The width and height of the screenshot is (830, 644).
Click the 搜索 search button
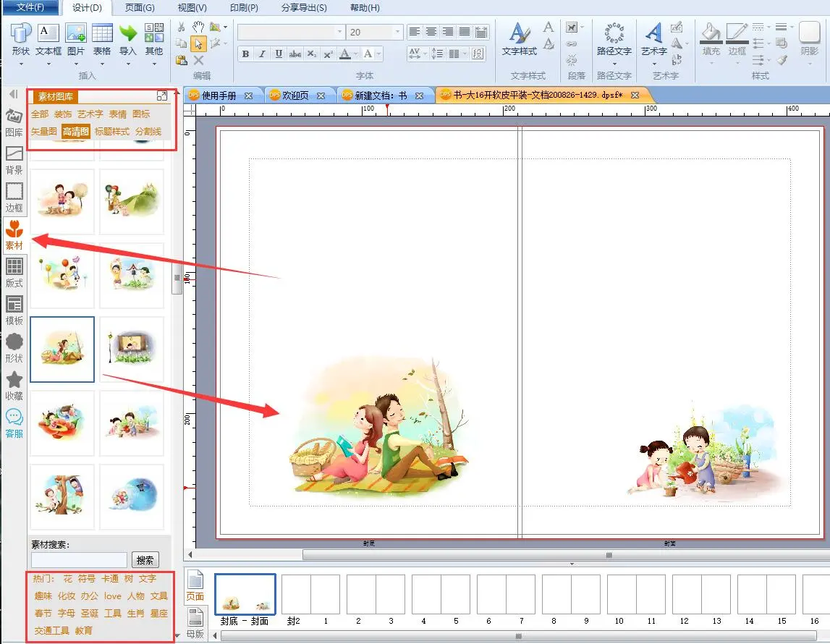[x=145, y=560]
